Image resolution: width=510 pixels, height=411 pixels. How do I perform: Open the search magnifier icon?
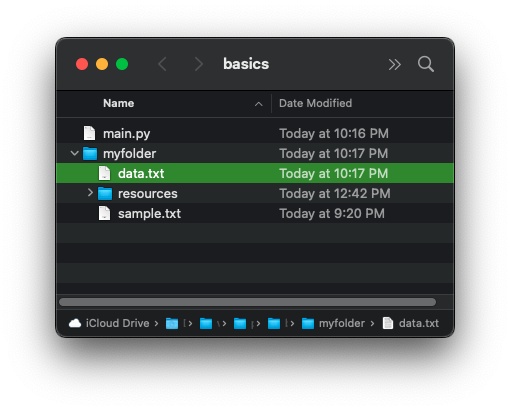[x=426, y=64]
